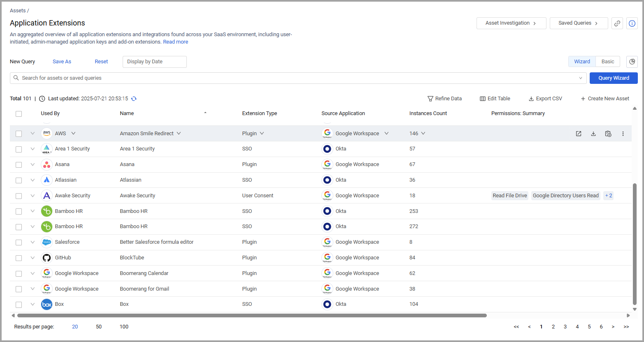The width and height of the screenshot is (644, 342).
Task: Expand the Boomerang for Gmail row
Action: (33, 289)
